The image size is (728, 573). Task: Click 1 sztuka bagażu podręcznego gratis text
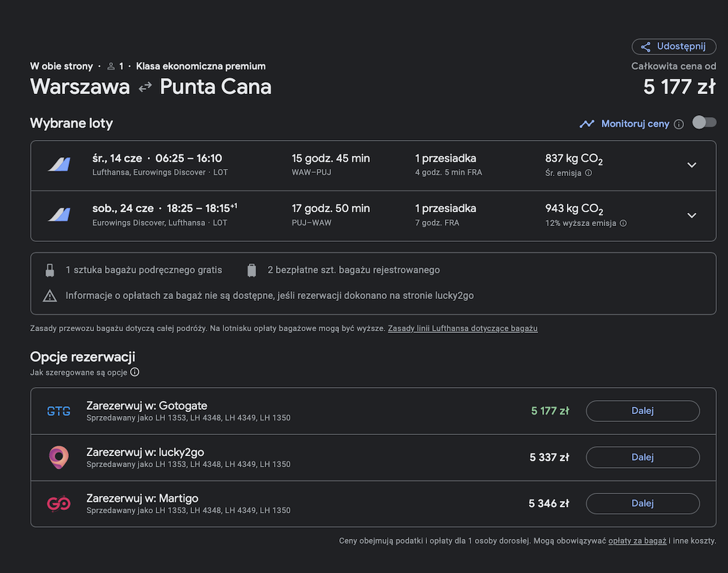pyautogui.click(x=144, y=270)
